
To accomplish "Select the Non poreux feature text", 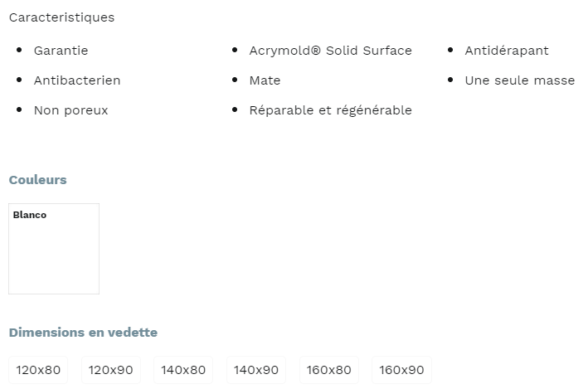I will 70,110.
